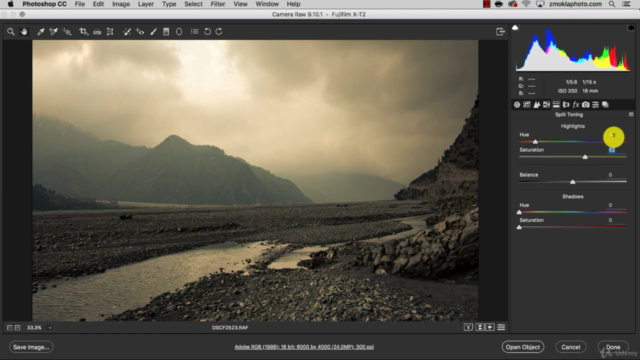The height and width of the screenshot is (360, 640).
Task: Toggle full screen mode icon
Action: click(x=500, y=31)
